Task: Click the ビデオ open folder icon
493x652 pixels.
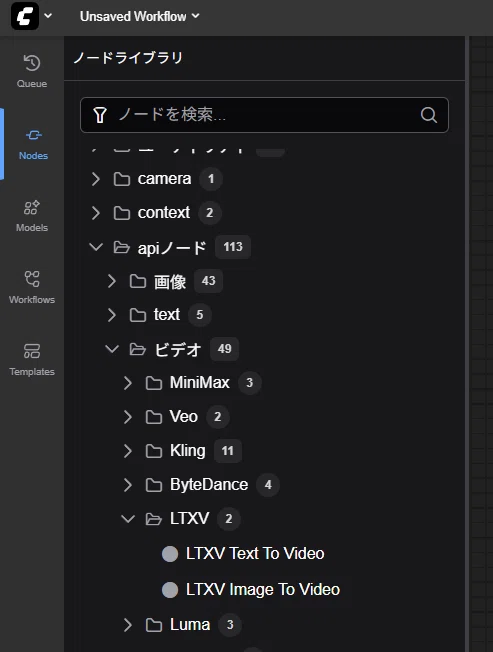Action: (x=138, y=349)
